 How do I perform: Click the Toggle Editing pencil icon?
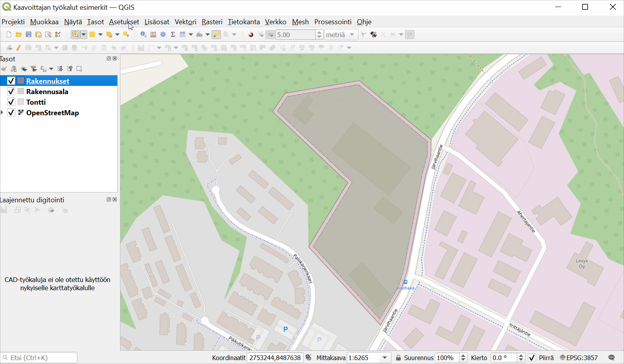point(18,48)
